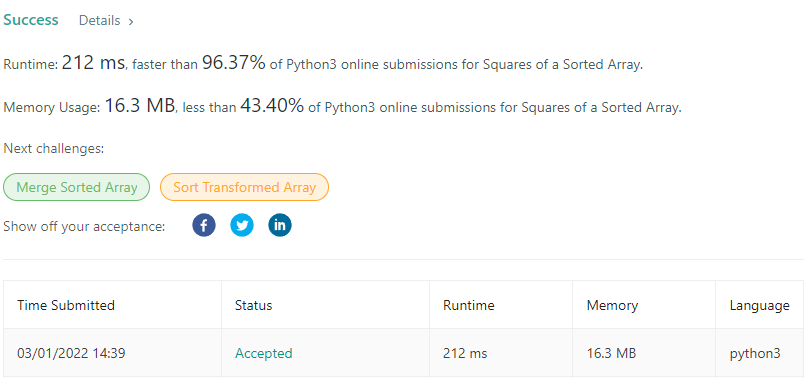Select the Language column header
Viewport: 806px width, 378px height.
pos(760,305)
